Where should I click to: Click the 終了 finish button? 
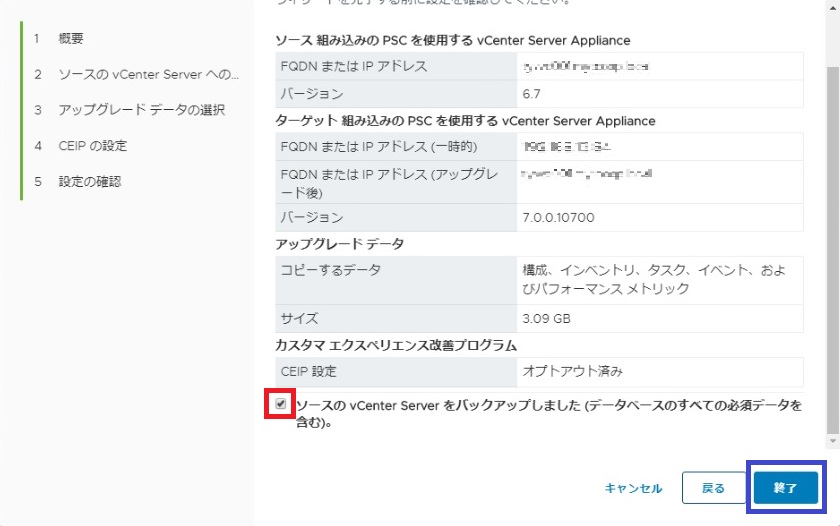(785, 487)
